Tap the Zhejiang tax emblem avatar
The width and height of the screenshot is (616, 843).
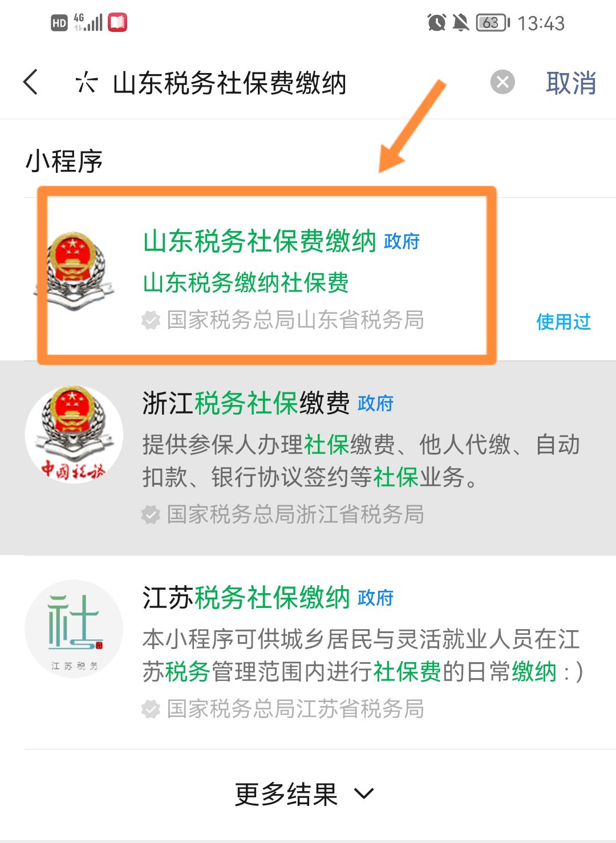tap(74, 435)
